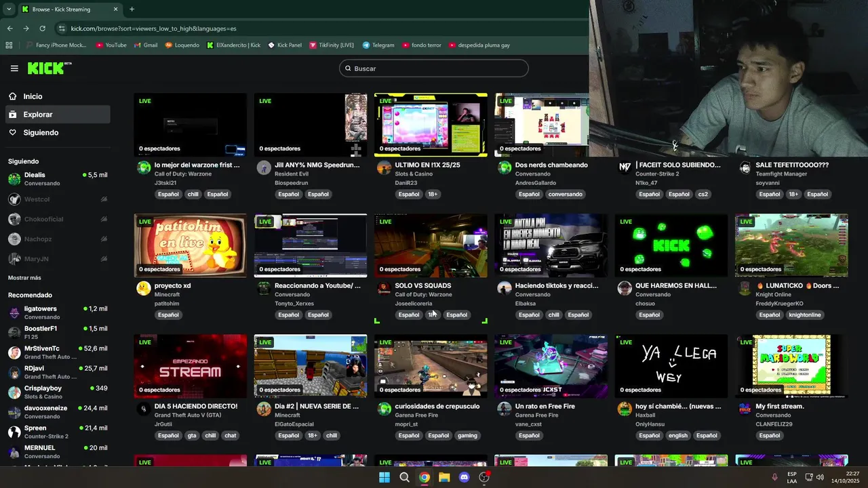This screenshot has height=488, width=868.
Task: Open stream titled Dos nerds chambeando
Action: click(551, 165)
